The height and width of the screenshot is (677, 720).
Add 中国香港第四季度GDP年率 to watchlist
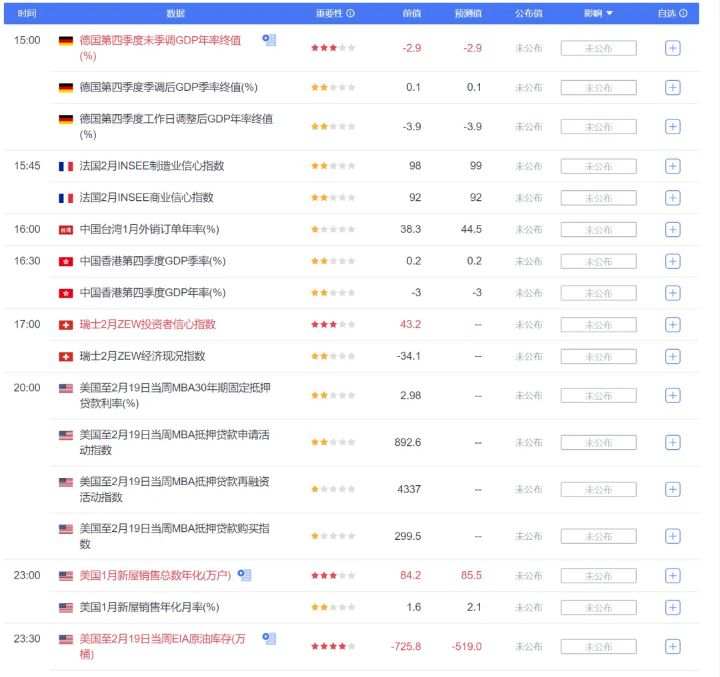click(672, 293)
